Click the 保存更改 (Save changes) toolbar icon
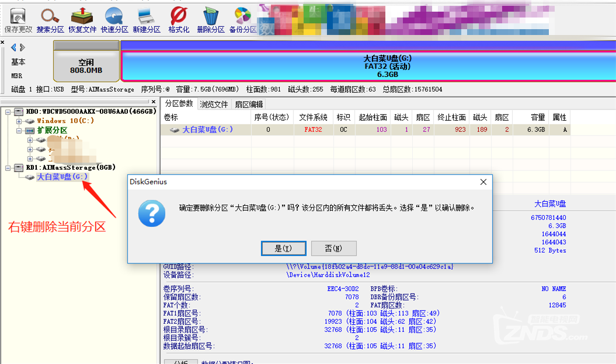 18,20
